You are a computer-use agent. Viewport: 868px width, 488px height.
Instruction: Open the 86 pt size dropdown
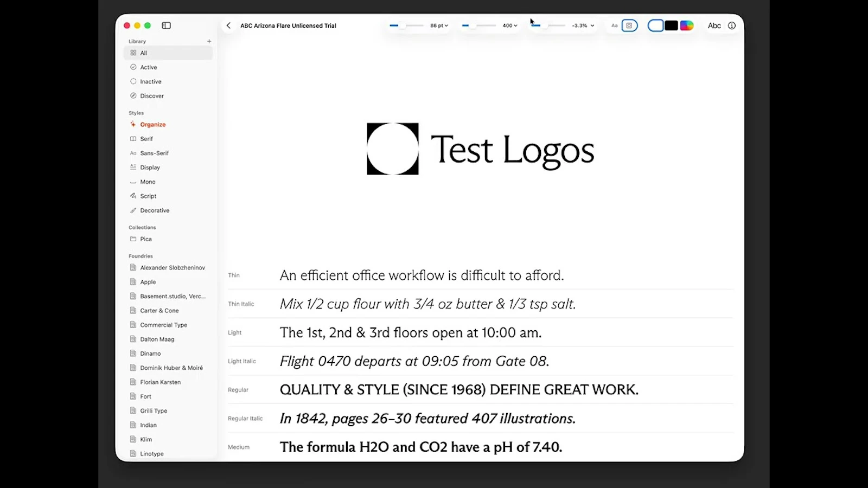[x=439, y=25]
